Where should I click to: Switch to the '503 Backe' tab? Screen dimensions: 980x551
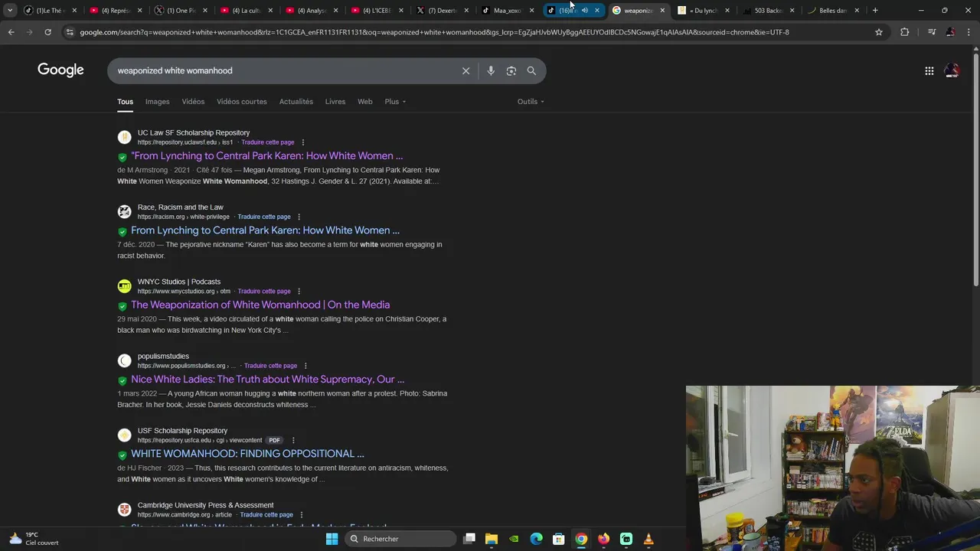(x=768, y=11)
